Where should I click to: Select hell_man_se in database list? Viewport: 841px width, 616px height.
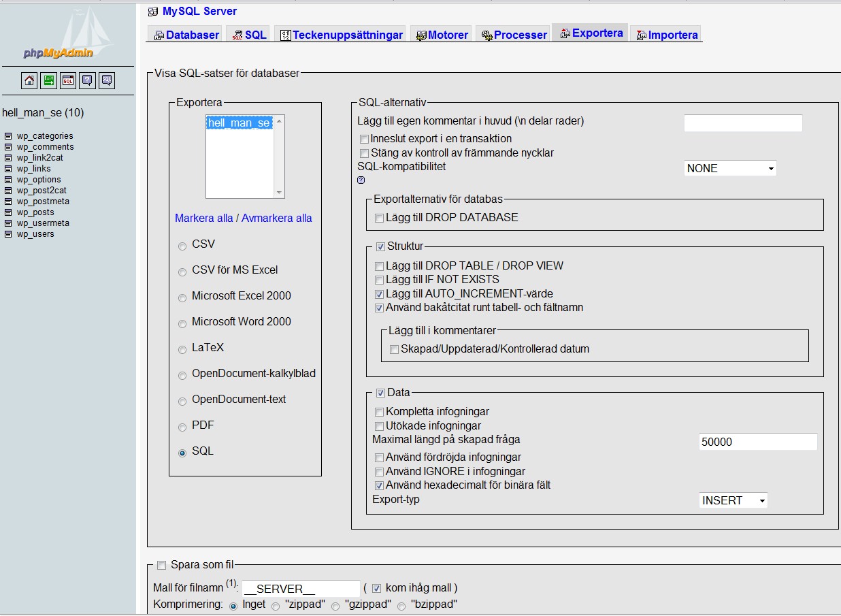pos(239,123)
